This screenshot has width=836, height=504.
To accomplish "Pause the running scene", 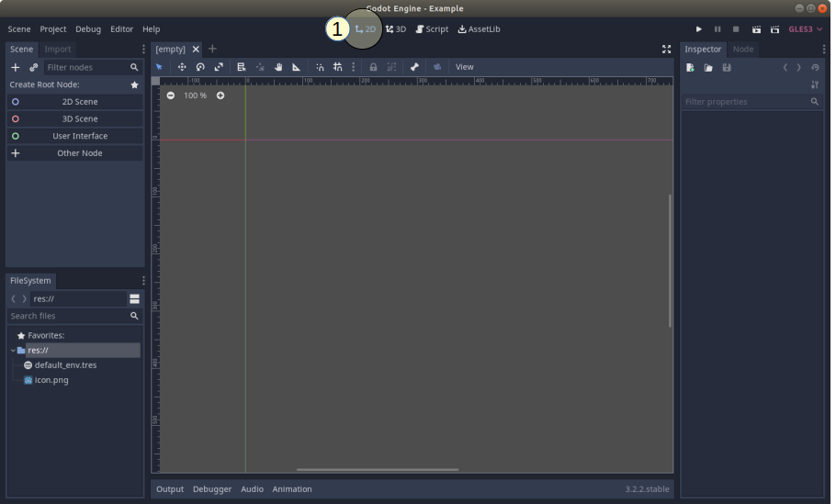I will 717,29.
